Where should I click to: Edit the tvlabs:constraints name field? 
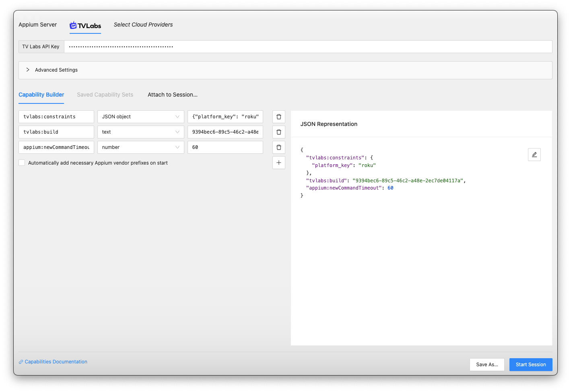pyautogui.click(x=56, y=117)
